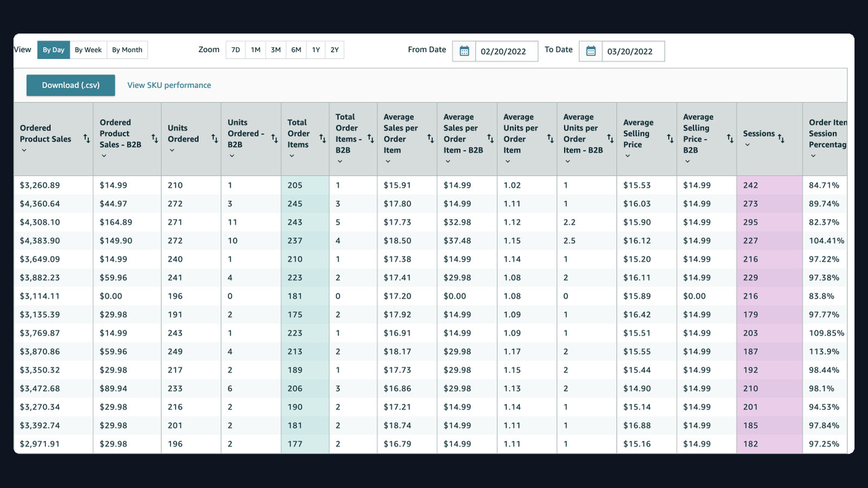Select the $164.89 B2B sales cell
Viewport: 868px width, 488px height.
click(116, 222)
